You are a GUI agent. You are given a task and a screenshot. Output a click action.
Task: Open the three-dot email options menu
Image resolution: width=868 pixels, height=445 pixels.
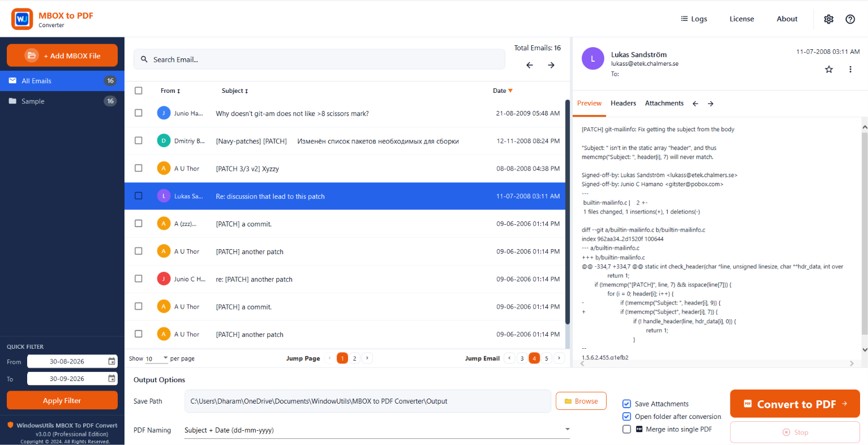coord(850,69)
